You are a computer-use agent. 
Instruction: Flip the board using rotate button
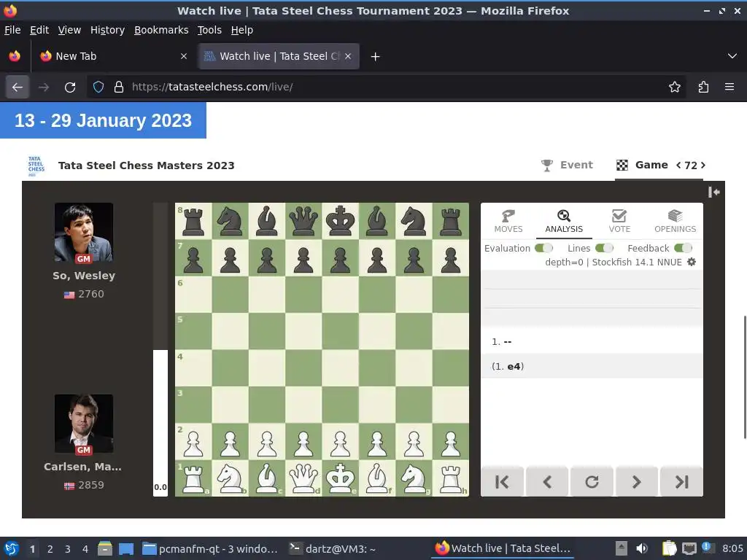pos(592,482)
